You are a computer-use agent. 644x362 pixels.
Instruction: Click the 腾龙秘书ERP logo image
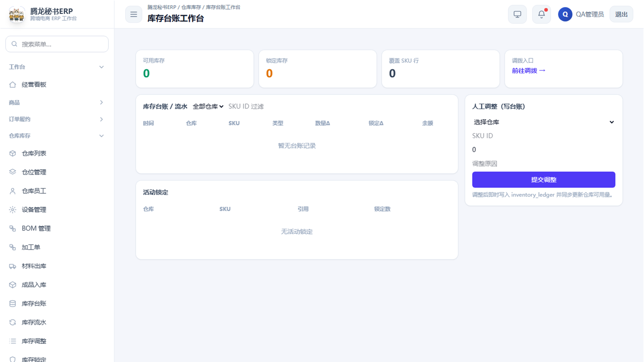tap(17, 14)
